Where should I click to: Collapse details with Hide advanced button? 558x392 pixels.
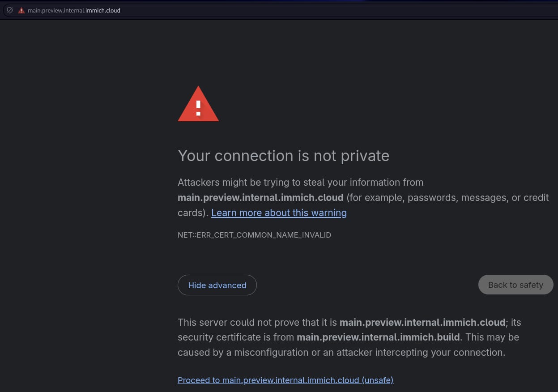[x=217, y=285]
